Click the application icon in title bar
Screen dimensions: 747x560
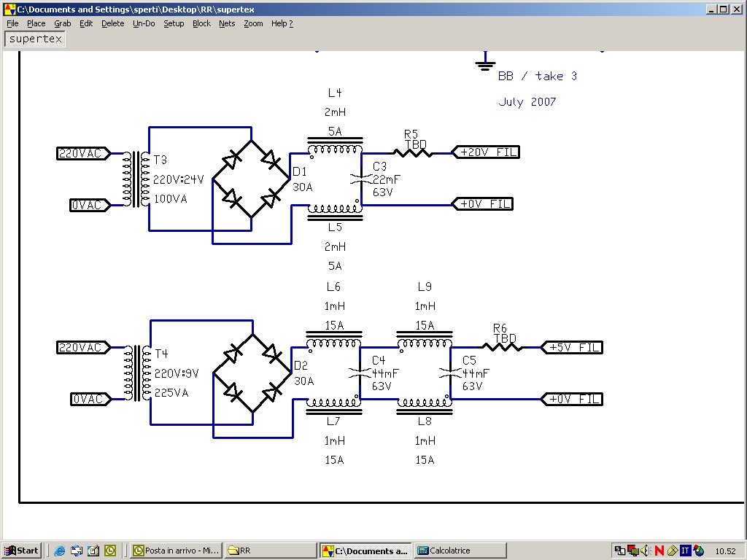tap(9, 9)
